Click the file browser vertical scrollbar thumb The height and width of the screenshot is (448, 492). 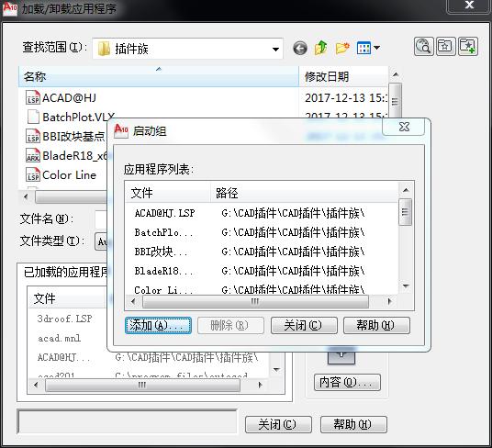pos(395,100)
